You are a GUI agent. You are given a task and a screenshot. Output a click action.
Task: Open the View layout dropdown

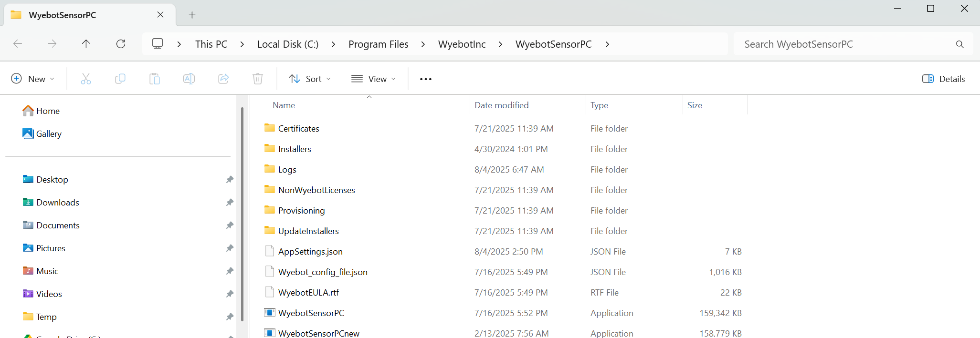[x=374, y=79]
